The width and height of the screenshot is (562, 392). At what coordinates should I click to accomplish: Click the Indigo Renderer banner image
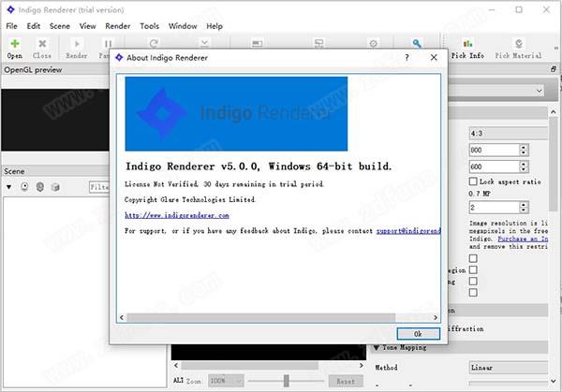tap(236, 113)
